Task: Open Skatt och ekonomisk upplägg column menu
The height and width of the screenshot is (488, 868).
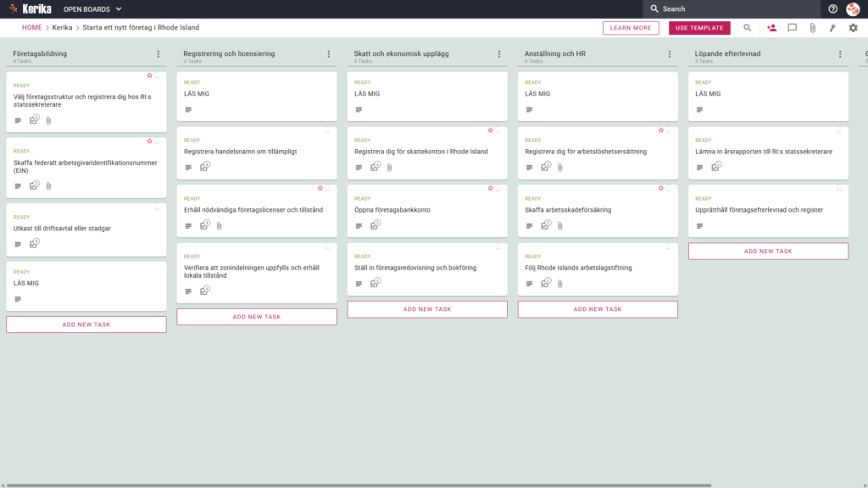Action: 499,54
